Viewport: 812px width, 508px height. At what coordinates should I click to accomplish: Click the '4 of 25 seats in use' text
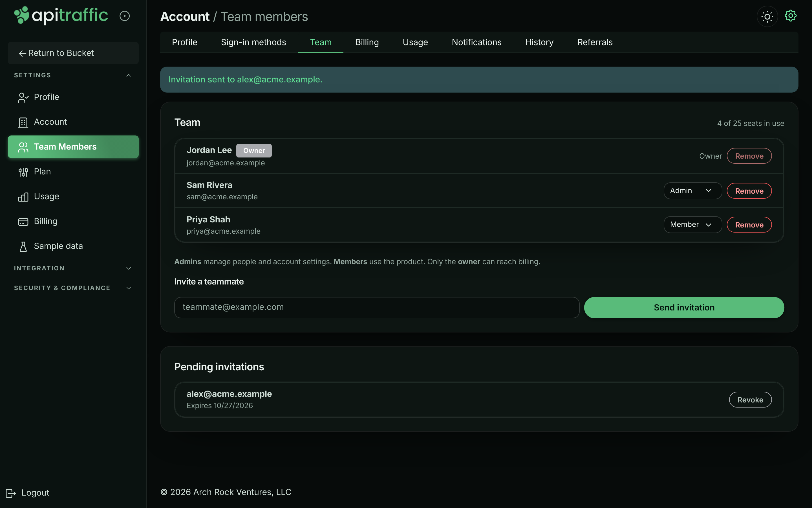[x=751, y=123]
